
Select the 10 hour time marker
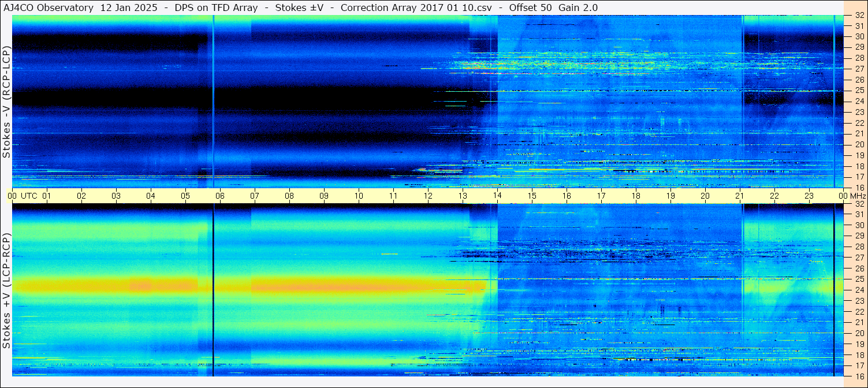tap(359, 196)
